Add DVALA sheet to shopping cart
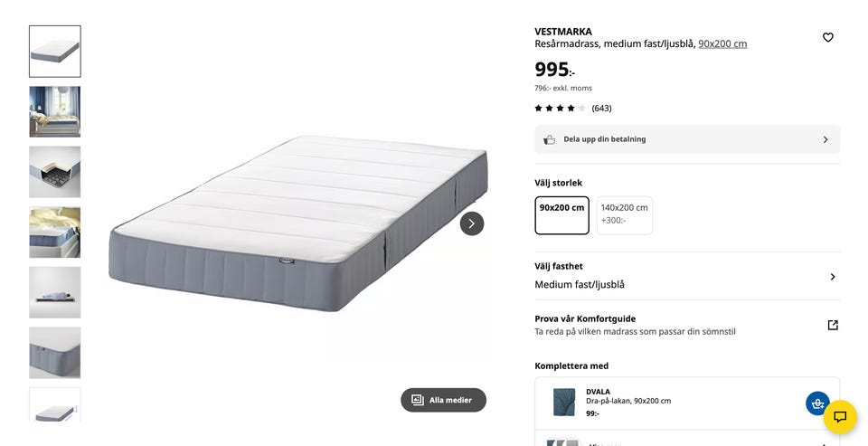The width and height of the screenshot is (868, 446). click(x=817, y=403)
